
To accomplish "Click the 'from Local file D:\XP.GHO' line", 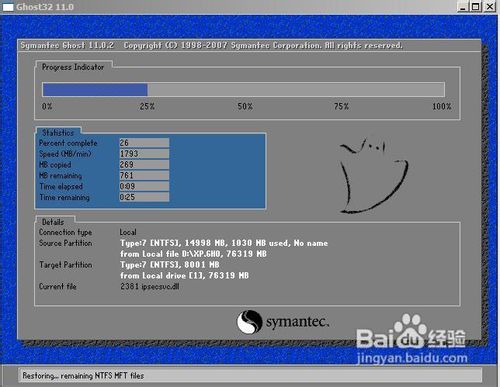I will 193,254.
